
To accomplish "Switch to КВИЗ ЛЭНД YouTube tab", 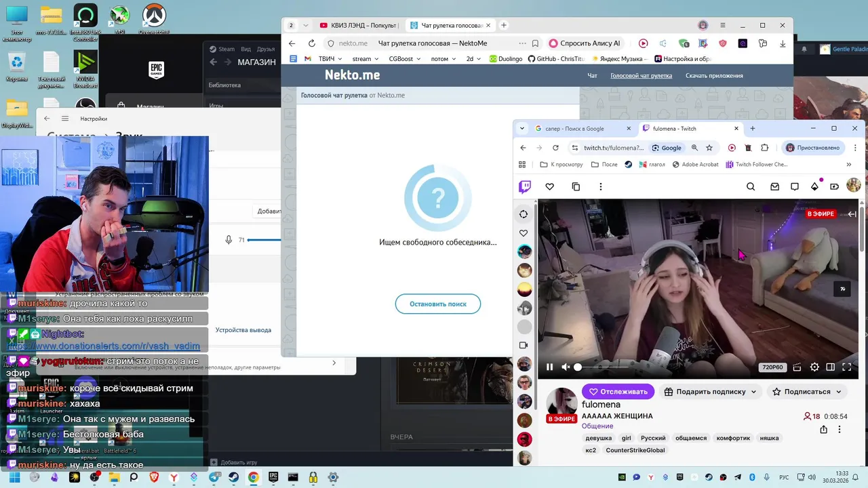I will point(359,25).
